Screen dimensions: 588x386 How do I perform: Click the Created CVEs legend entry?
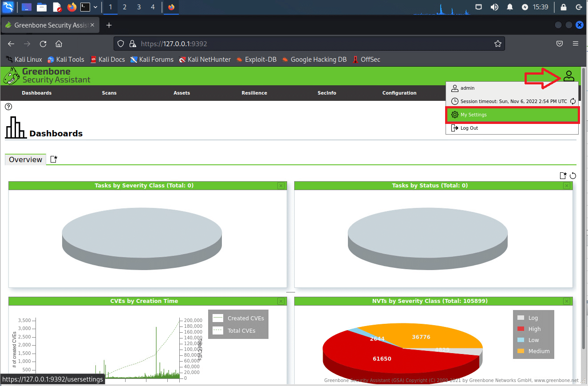238,318
